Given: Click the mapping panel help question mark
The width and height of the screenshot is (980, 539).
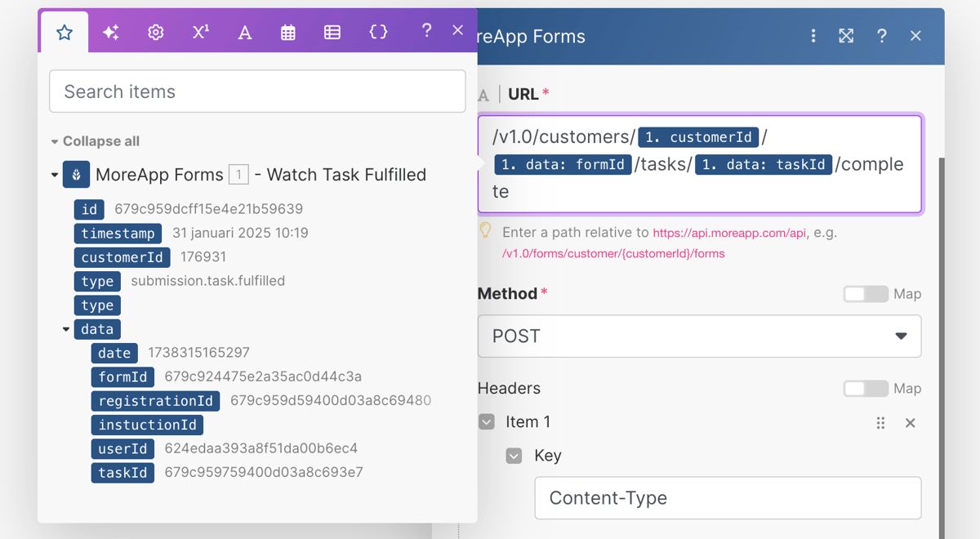Looking at the screenshot, I should point(426,30).
